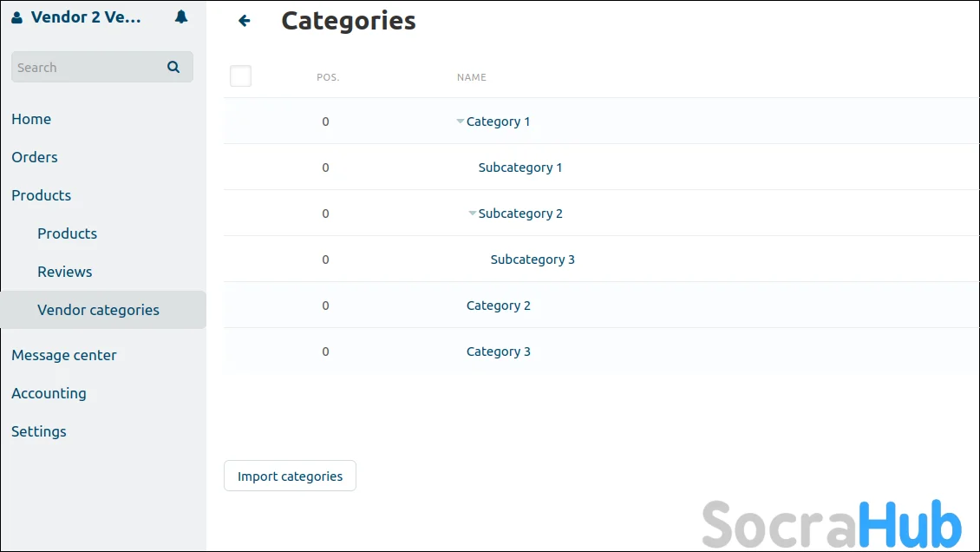Click the vendor user profile icon

click(x=17, y=17)
